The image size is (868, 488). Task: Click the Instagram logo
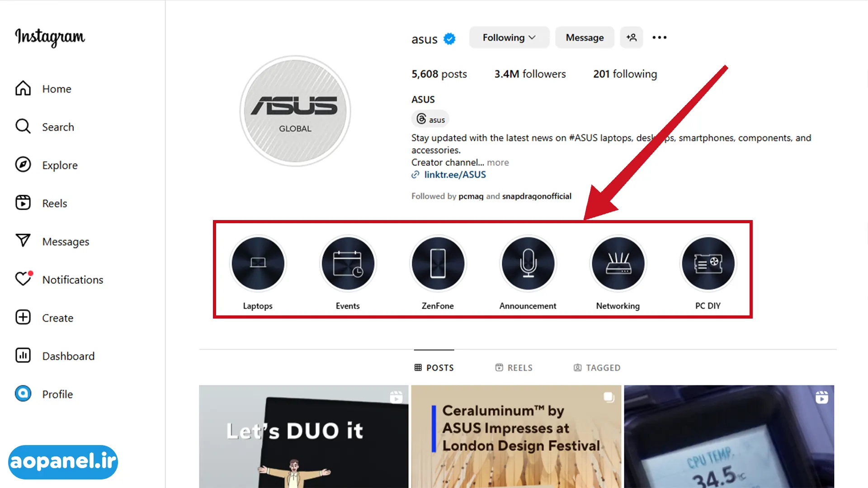coord(50,37)
